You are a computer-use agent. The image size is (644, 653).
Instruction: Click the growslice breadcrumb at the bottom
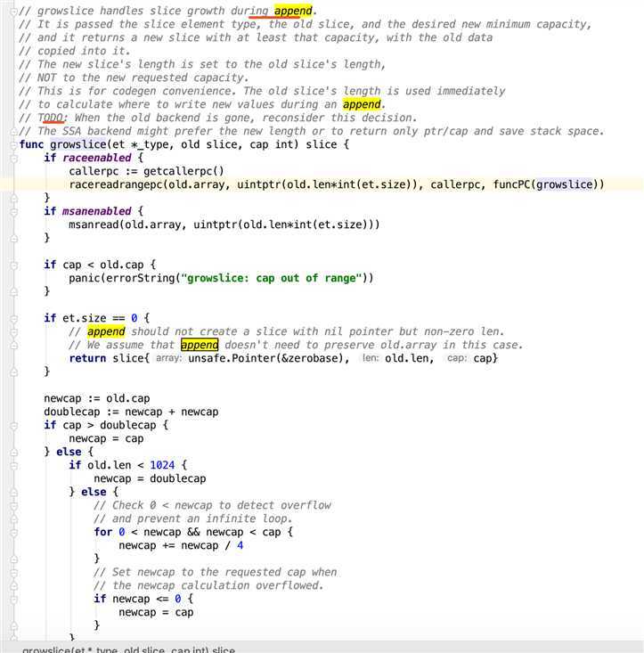tap(128, 649)
